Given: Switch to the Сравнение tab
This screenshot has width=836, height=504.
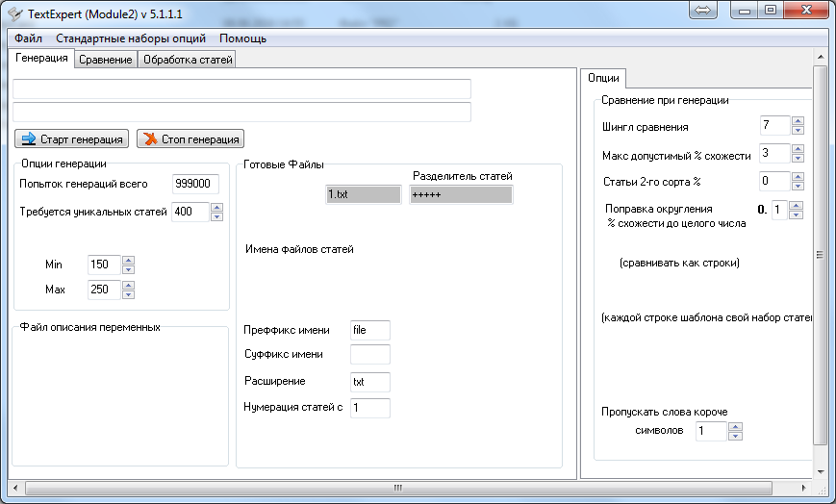Looking at the screenshot, I should [106, 60].
